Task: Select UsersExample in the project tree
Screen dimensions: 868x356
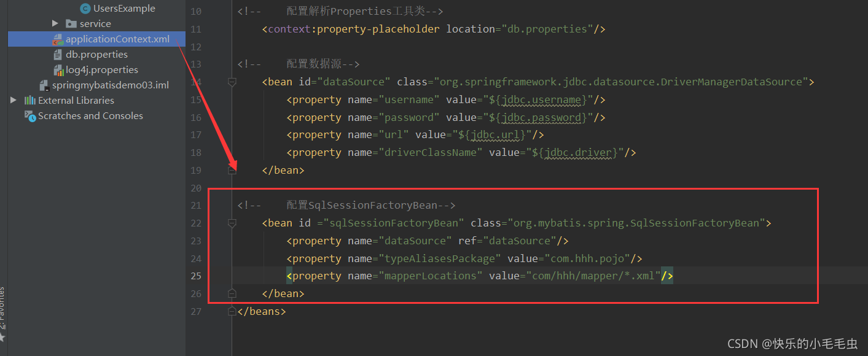Action: (124, 9)
